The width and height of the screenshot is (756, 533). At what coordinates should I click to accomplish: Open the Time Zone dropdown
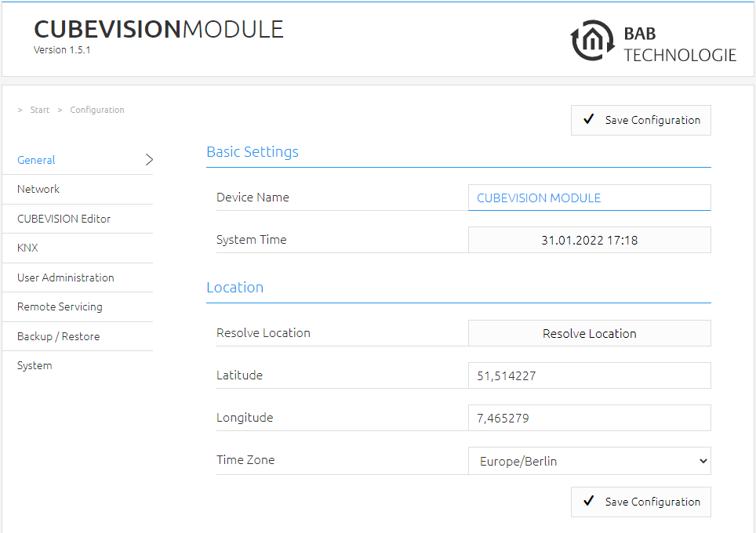(x=589, y=461)
